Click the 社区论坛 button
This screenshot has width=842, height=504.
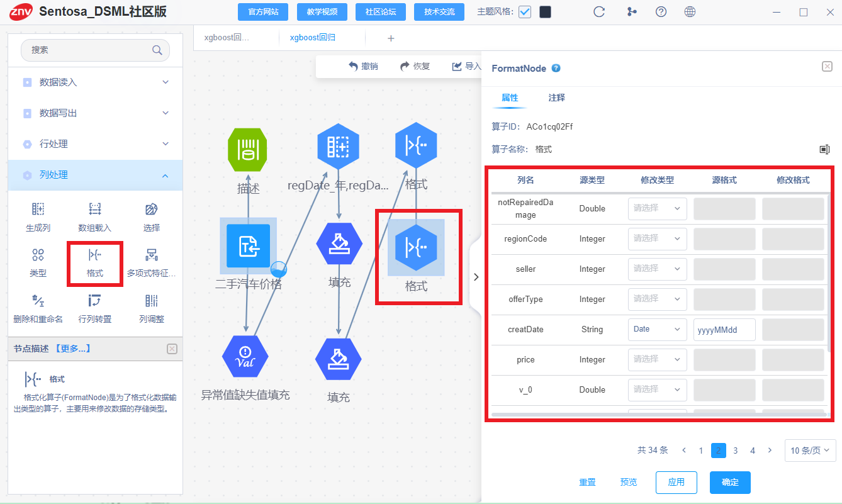pos(381,12)
